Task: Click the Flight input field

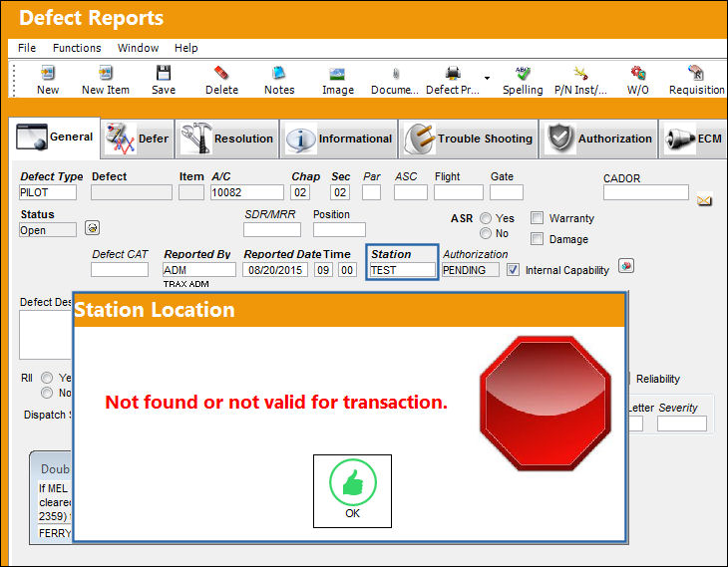Action: [459, 192]
